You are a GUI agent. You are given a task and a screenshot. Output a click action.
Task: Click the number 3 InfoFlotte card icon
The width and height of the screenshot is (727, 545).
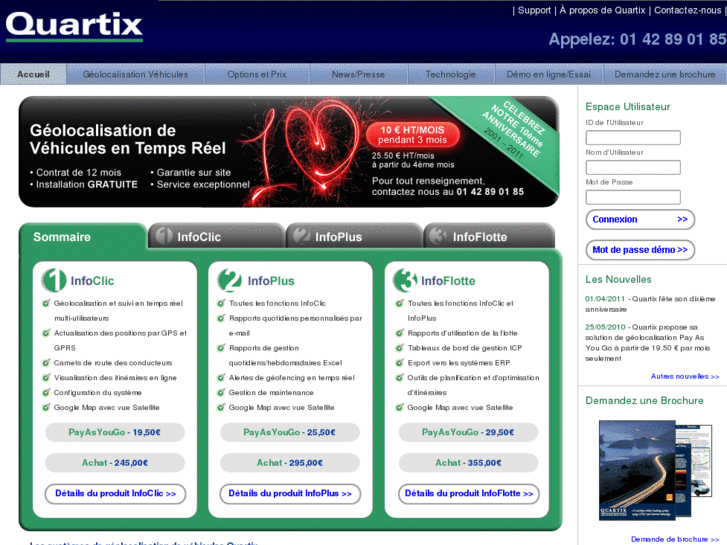click(405, 280)
